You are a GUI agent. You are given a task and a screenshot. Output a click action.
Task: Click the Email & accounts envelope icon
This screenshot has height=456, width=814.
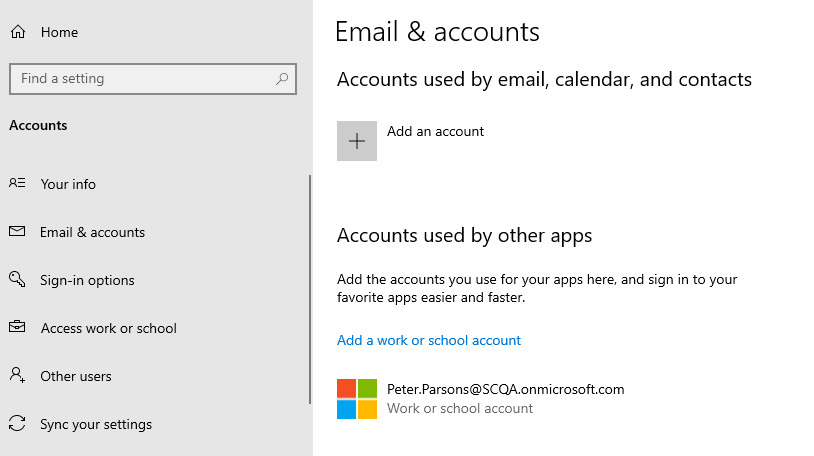tap(17, 231)
